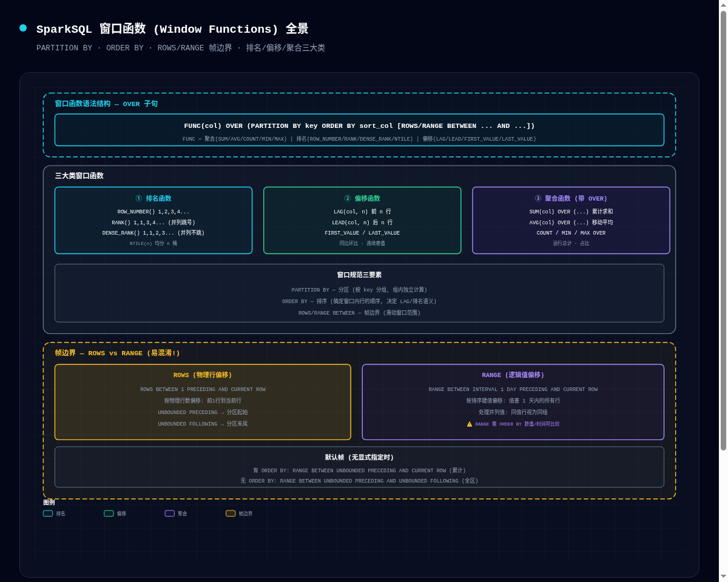Click the scroll-down arrow of the page scrollbar
The width and height of the screenshot is (728, 582).
tap(723, 577)
